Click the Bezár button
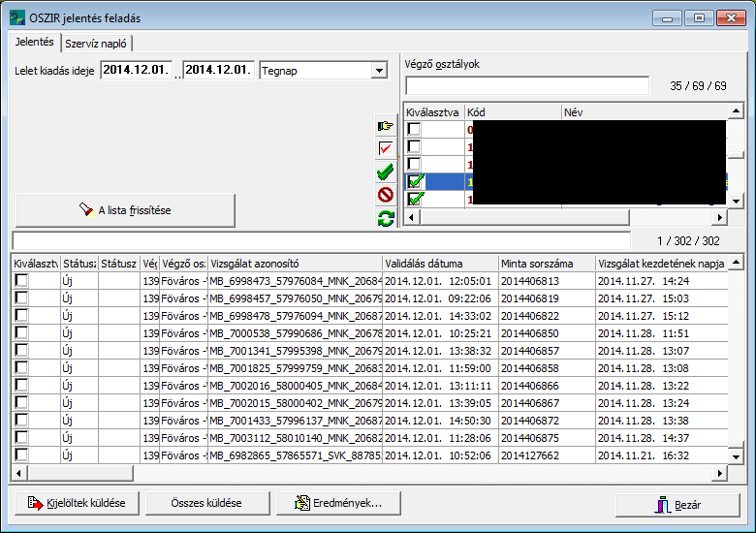 [677, 505]
